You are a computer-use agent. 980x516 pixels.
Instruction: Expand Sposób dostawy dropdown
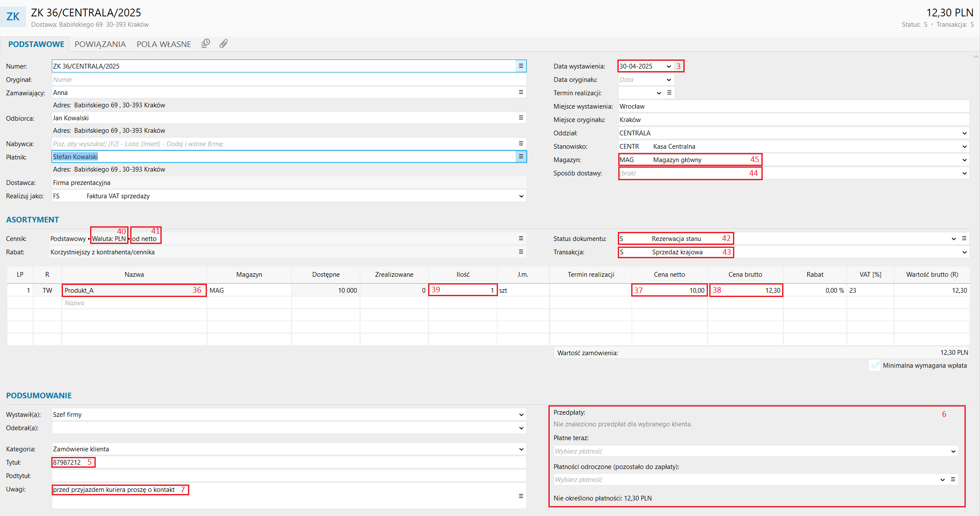click(x=964, y=173)
